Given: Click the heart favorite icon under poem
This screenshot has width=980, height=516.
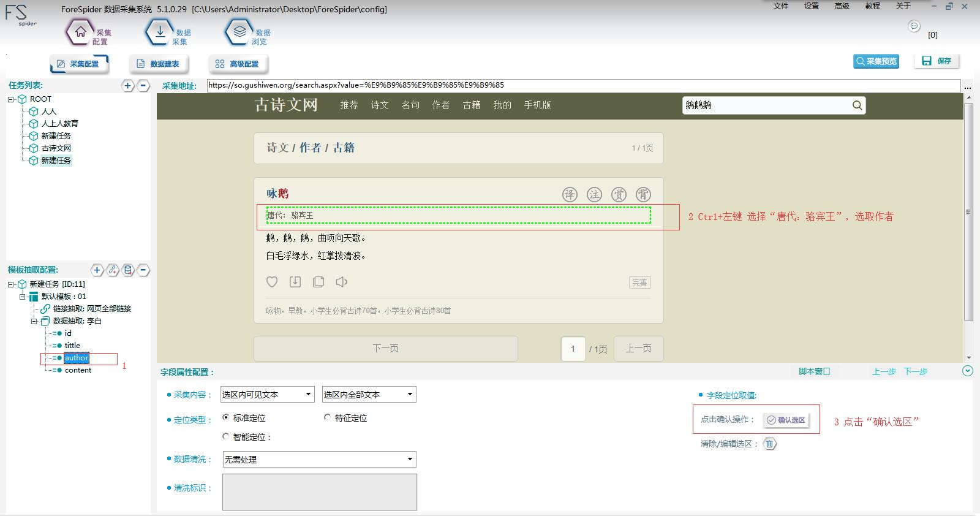Looking at the screenshot, I should (x=272, y=282).
